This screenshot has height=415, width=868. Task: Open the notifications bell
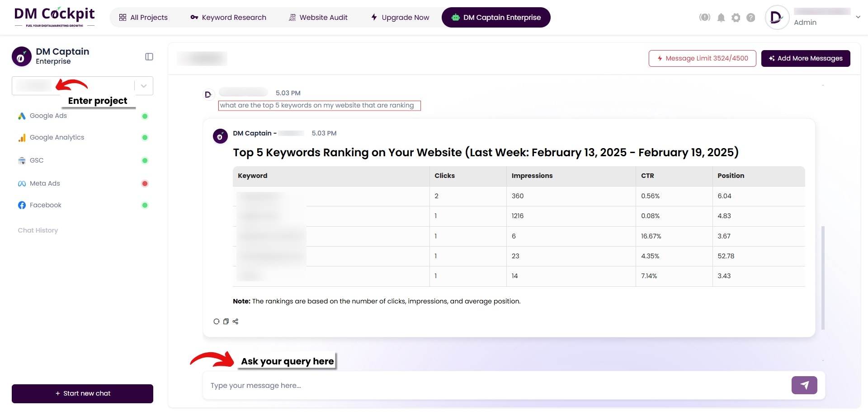(x=721, y=18)
